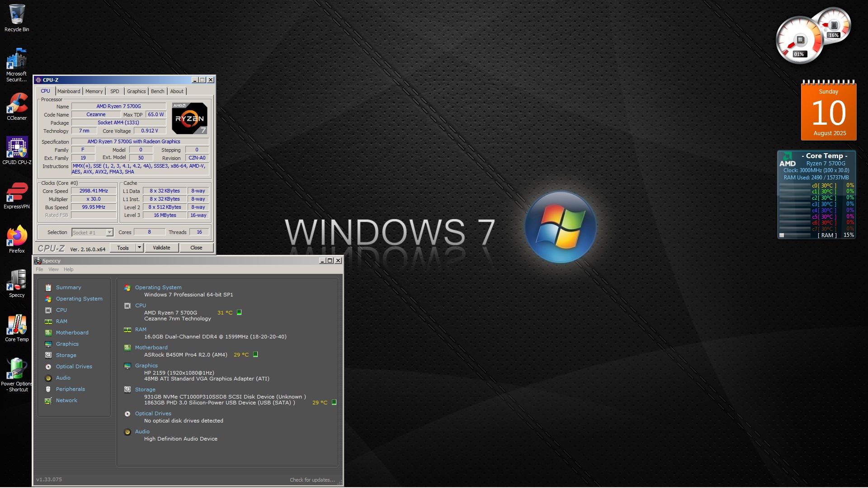The image size is (868, 488).
Task: Click Check for updates link in Speccy
Action: 312,480
